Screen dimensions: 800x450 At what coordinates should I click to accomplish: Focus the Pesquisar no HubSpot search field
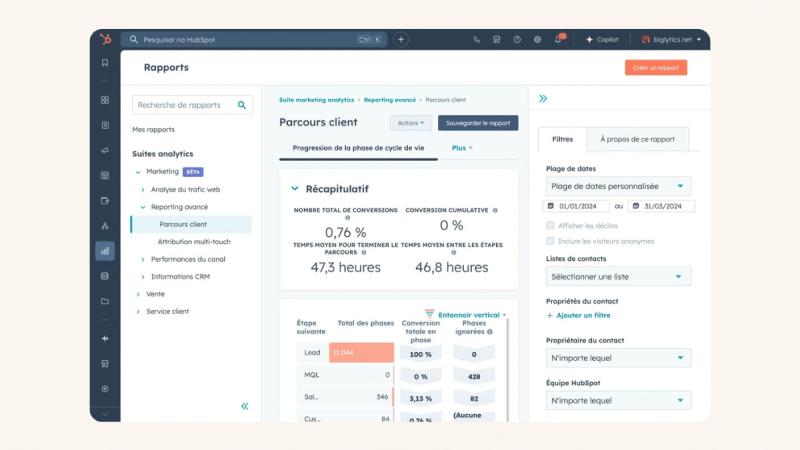[254, 39]
